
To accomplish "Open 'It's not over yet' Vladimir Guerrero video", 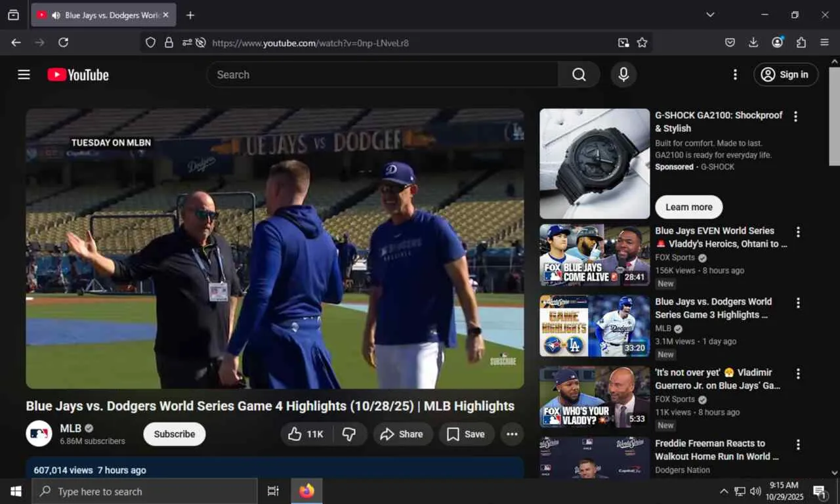I will pyautogui.click(x=717, y=379).
